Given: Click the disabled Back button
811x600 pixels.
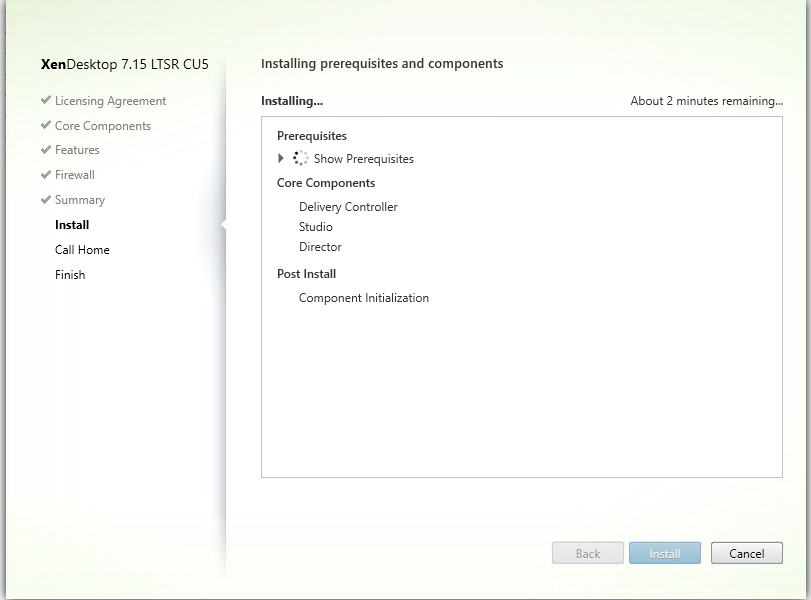Looking at the screenshot, I should pos(588,553).
